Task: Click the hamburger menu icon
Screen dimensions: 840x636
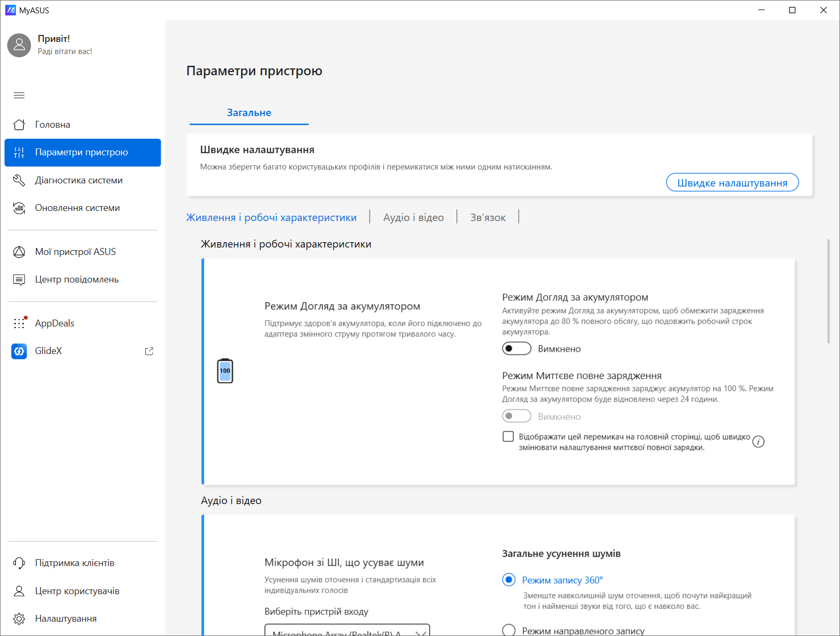Action: [19, 95]
